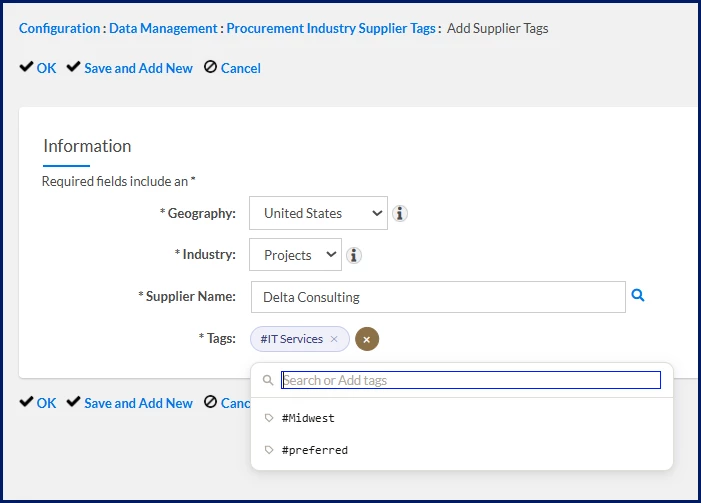The height and width of the screenshot is (503, 701).
Task: Go to Data Management breadcrumb
Action: click(x=162, y=28)
